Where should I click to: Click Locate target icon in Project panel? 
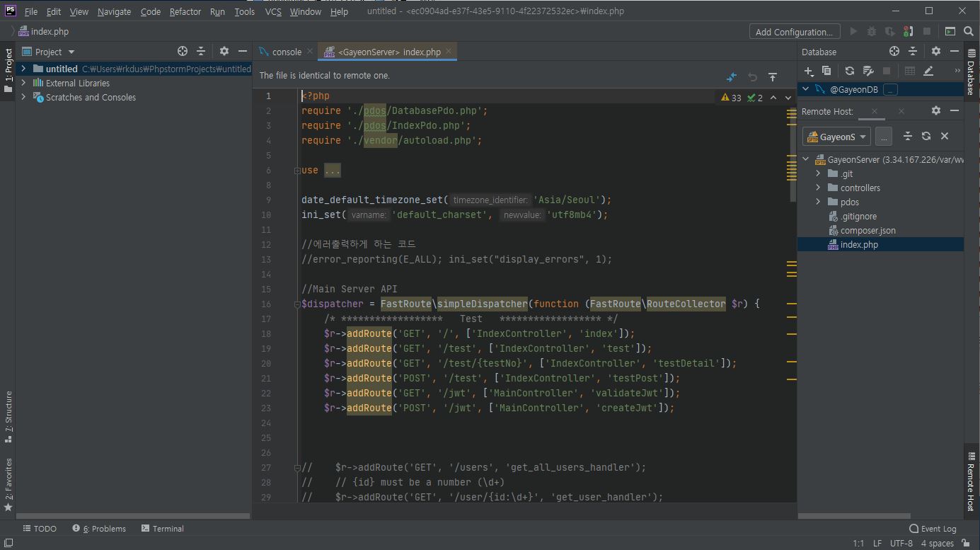click(183, 52)
